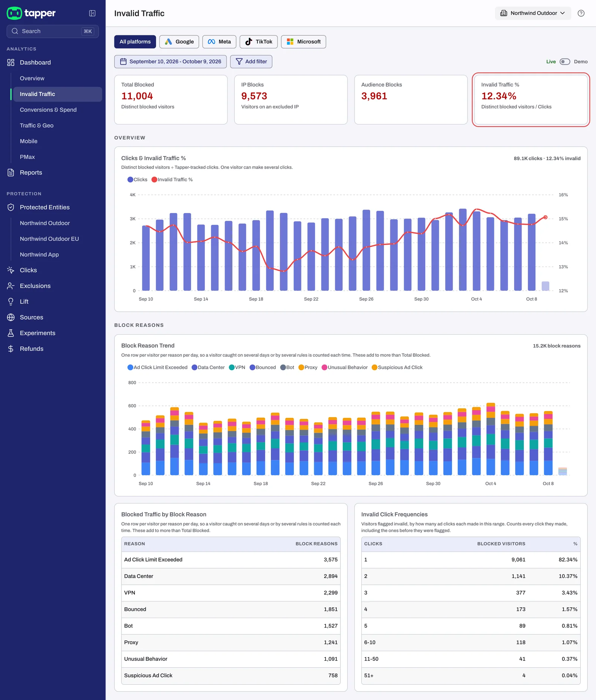The height and width of the screenshot is (700, 596).
Task: Open the PMax page
Action: [27, 157]
